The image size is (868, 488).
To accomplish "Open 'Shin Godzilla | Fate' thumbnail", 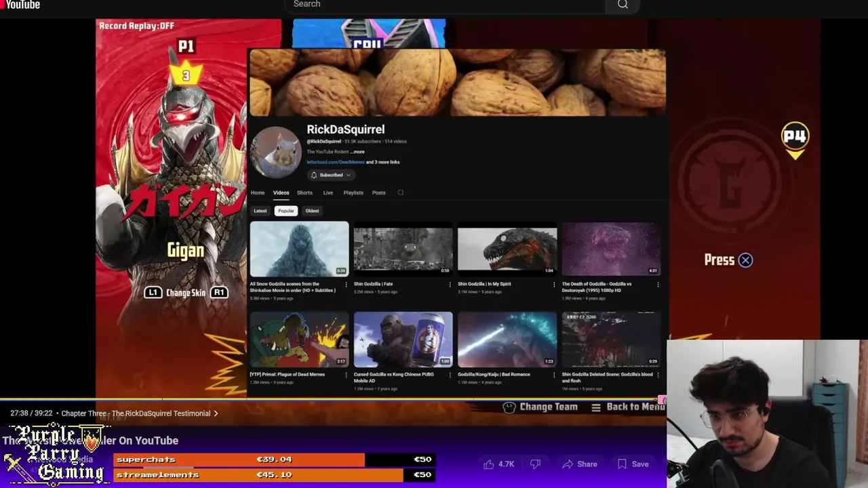I will point(403,249).
